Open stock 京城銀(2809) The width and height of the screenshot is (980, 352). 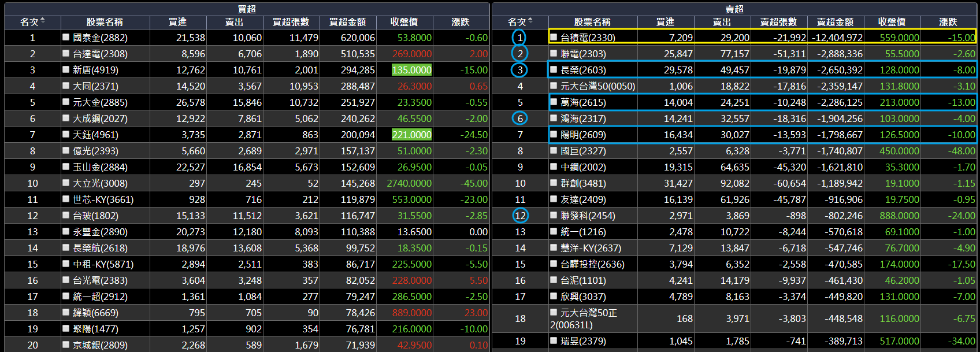click(x=100, y=345)
